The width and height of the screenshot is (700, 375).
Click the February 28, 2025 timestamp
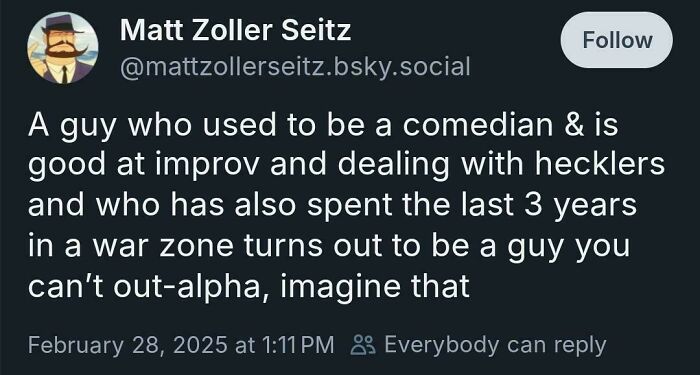[127, 345]
